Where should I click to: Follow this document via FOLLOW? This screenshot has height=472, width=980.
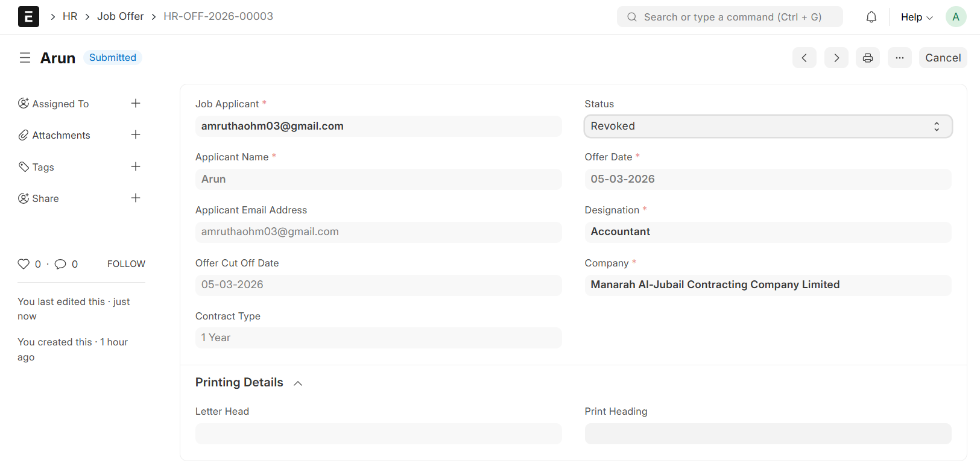(126, 264)
